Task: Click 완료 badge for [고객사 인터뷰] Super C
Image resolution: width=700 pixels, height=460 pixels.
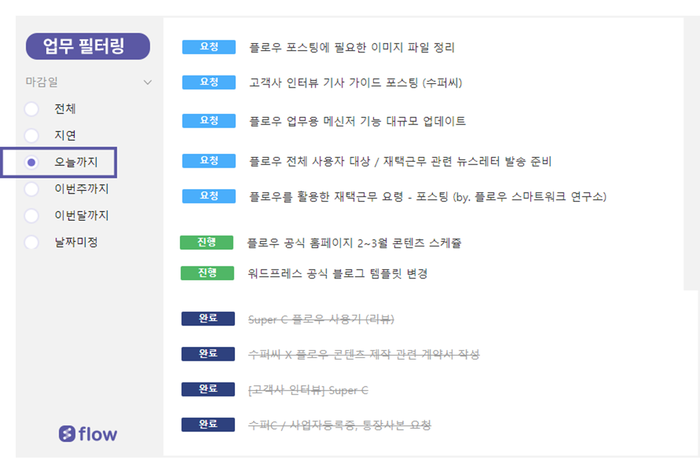Action: (x=208, y=389)
